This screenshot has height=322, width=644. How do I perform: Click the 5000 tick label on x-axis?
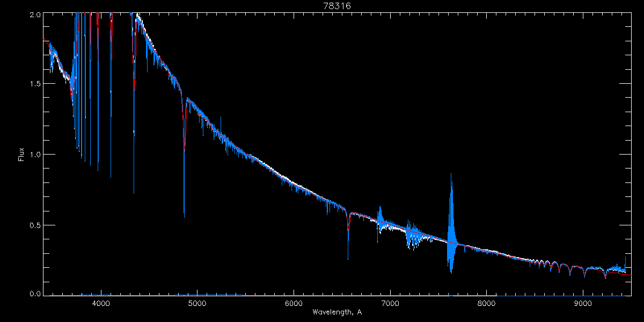tap(197, 303)
